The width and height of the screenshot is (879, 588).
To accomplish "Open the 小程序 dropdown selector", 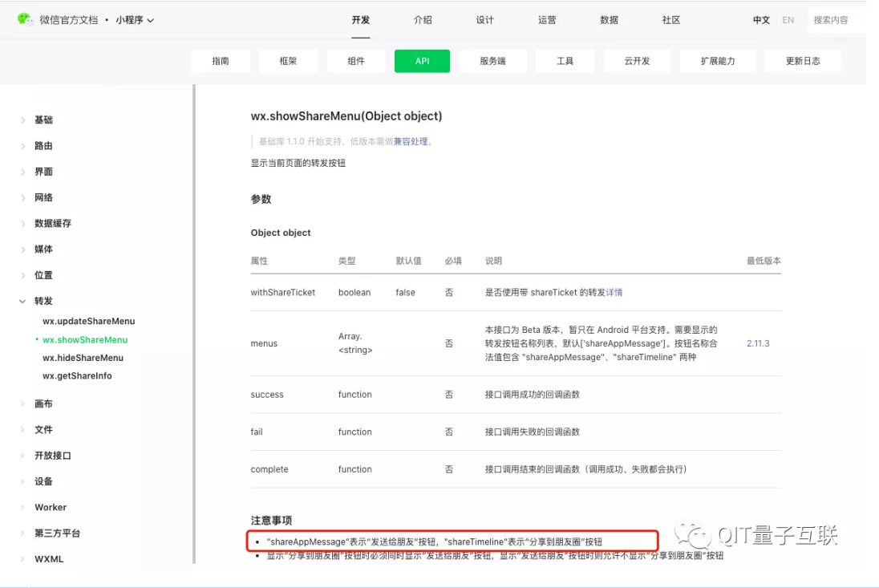I will tap(135, 20).
